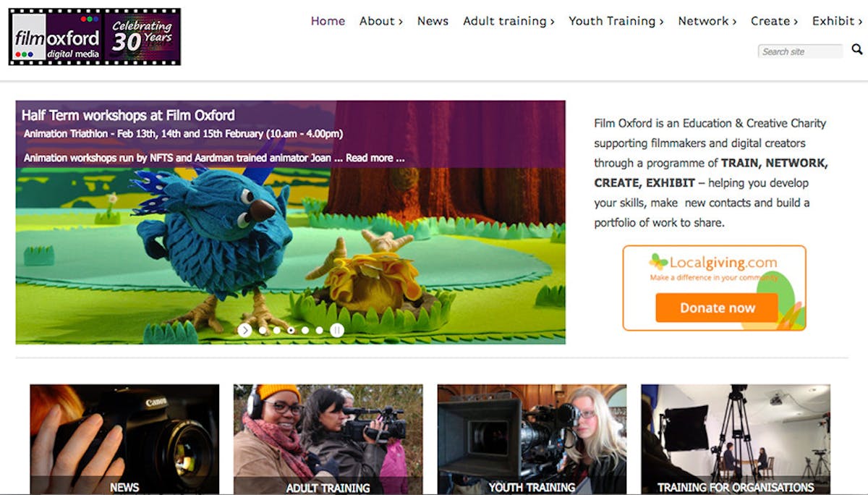Go to the Home page
The width and height of the screenshot is (868, 495).
(328, 21)
